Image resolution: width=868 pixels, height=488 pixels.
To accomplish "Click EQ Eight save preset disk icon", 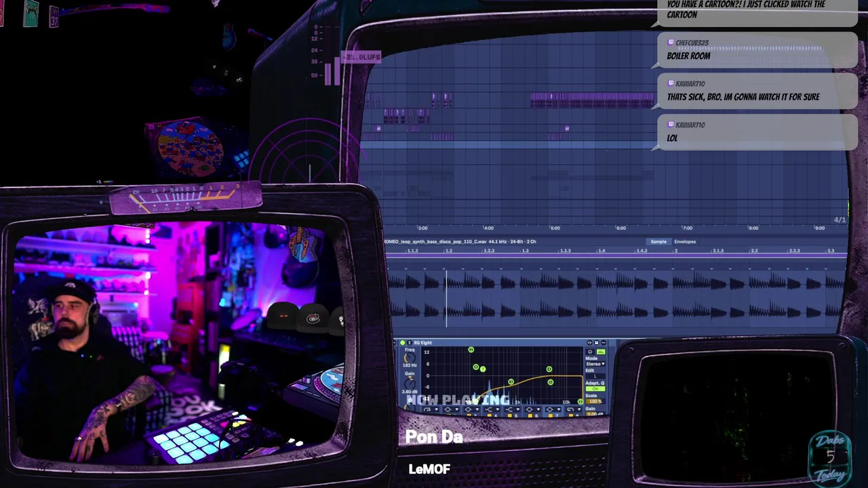I will tap(596, 343).
